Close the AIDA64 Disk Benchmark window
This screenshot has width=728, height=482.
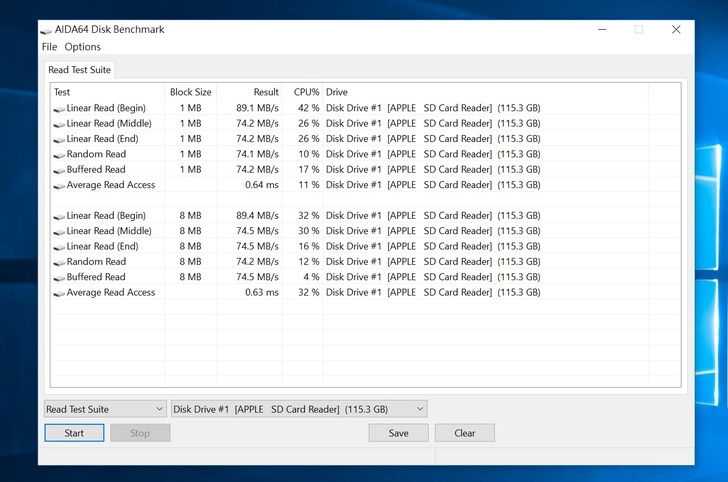point(676,30)
